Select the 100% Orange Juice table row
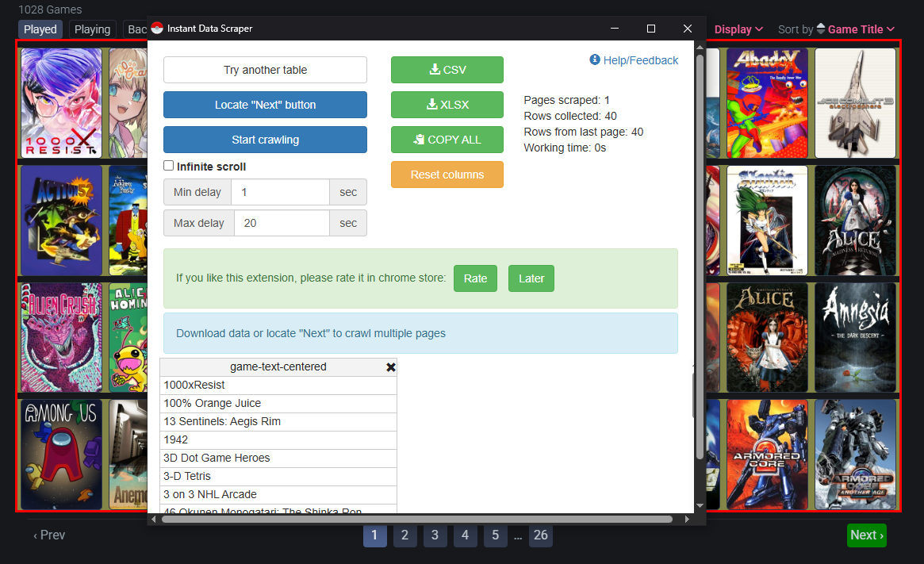 (x=278, y=404)
